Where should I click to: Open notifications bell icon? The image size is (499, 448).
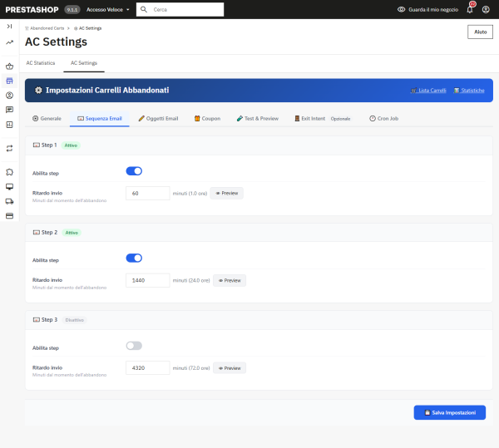470,9
